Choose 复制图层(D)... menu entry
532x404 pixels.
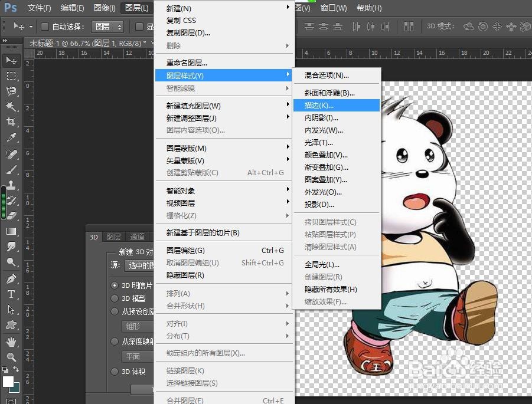224,33
